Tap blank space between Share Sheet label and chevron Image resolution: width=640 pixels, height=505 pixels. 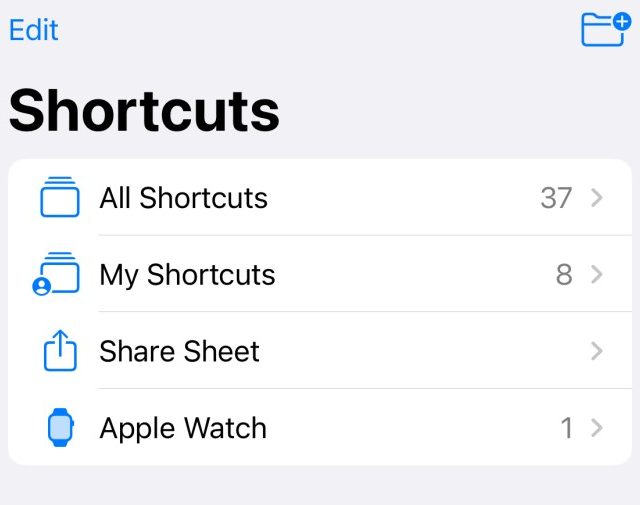coord(420,352)
